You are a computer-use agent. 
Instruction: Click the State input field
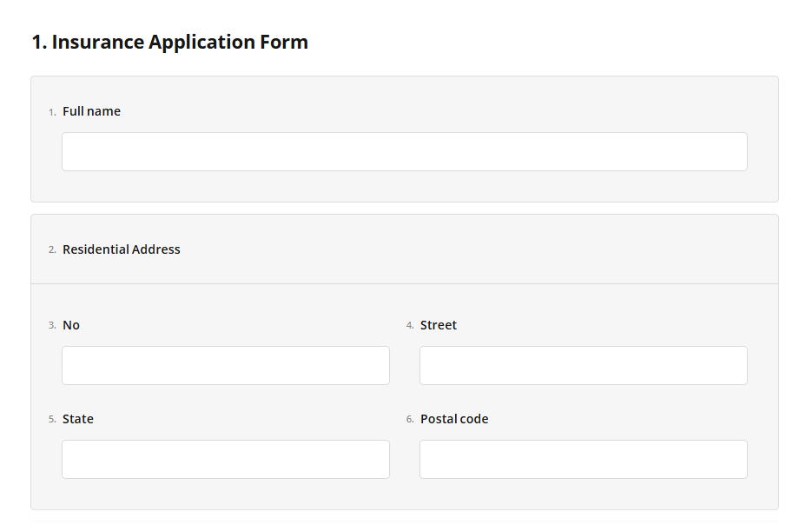coord(225,459)
